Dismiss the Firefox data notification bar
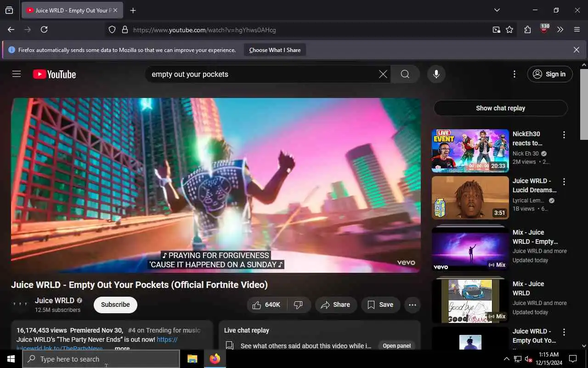 [x=576, y=50]
